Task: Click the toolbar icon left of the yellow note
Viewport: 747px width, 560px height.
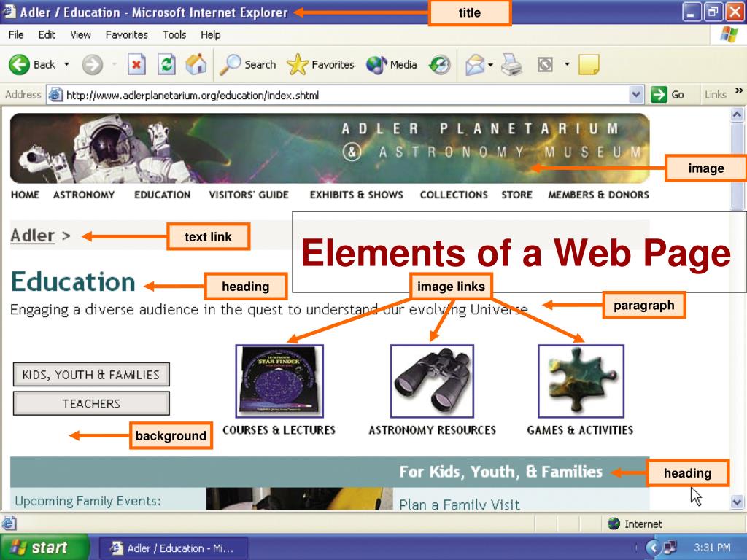Action: 545,64
